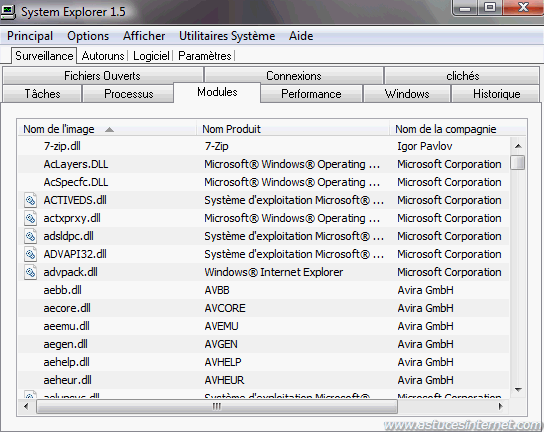544x432 pixels.
Task: Click the vertical scrollbar down arrow
Action: (x=518, y=390)
